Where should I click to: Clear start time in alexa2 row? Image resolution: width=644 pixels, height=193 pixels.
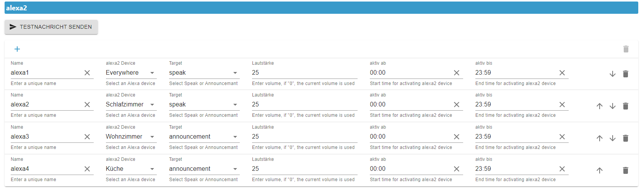[x=457, y=105]
